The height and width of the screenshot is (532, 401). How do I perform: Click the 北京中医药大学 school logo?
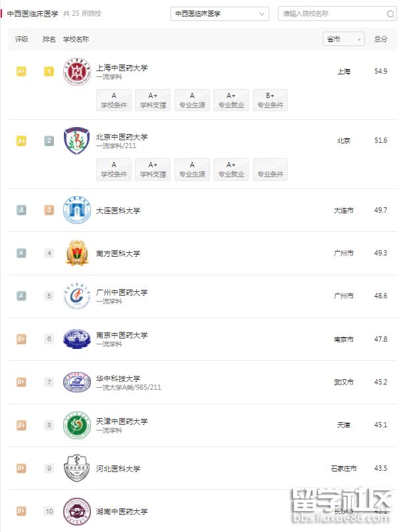pyautogui.click(x=77, y=141)
